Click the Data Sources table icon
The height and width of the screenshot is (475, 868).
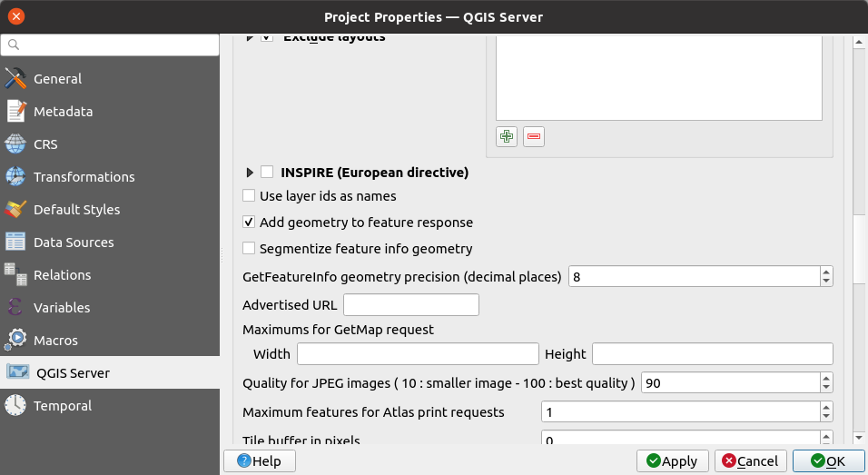click(15, 242)
